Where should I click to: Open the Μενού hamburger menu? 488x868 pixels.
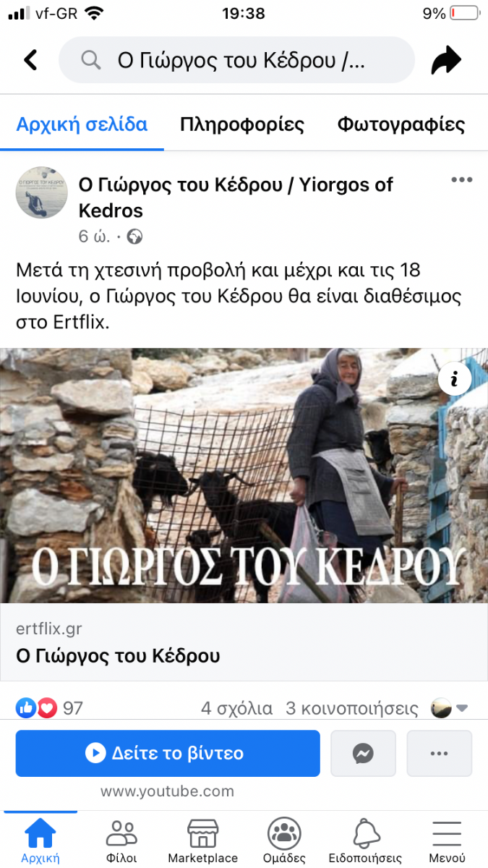[447, 842]
